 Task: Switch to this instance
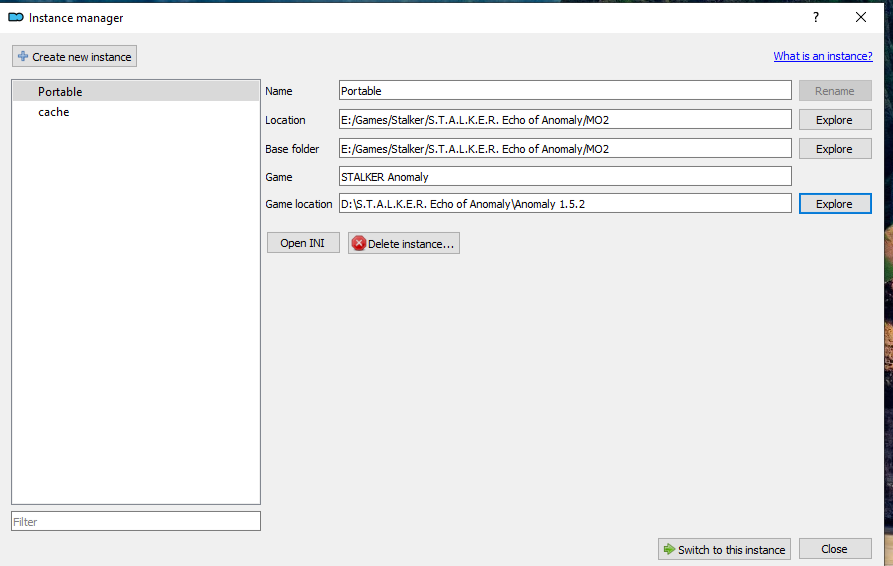pyautogui.click(x=724, y=549)
